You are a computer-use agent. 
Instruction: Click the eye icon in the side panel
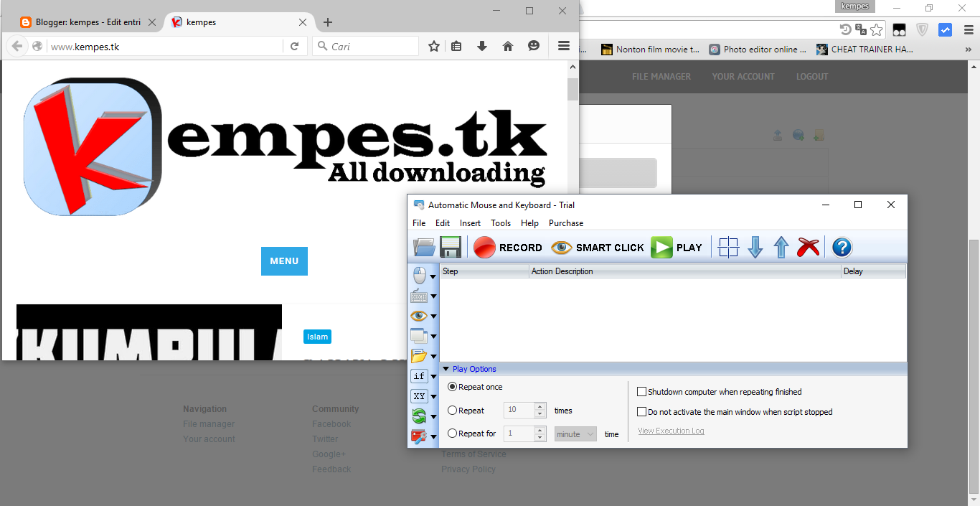419,316
